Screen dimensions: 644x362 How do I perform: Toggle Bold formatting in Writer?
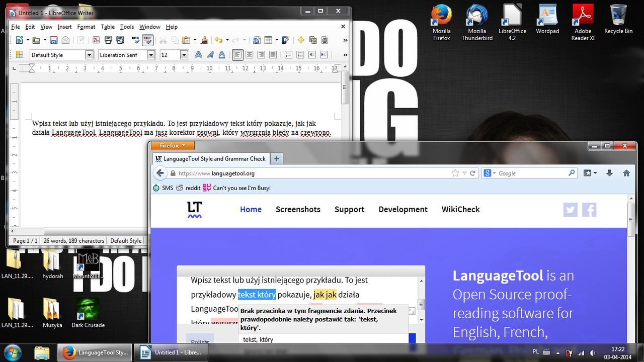pyautogui.click(x=198, y=55)
